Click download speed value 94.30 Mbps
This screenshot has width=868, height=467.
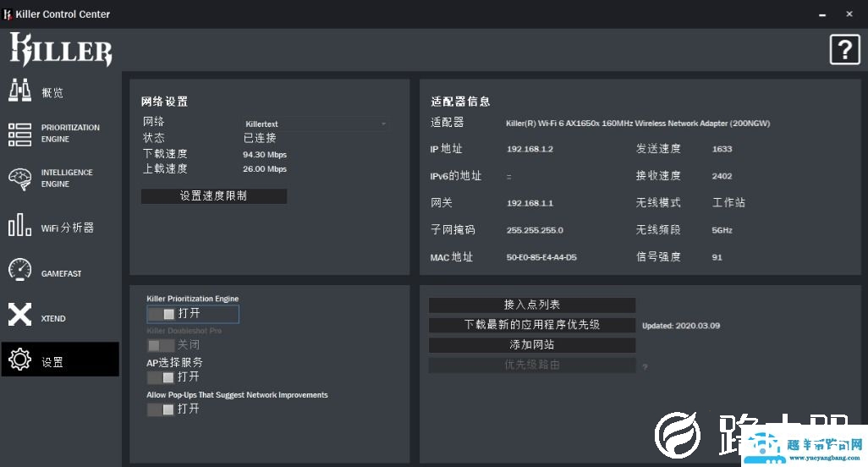tap(265, 155)
